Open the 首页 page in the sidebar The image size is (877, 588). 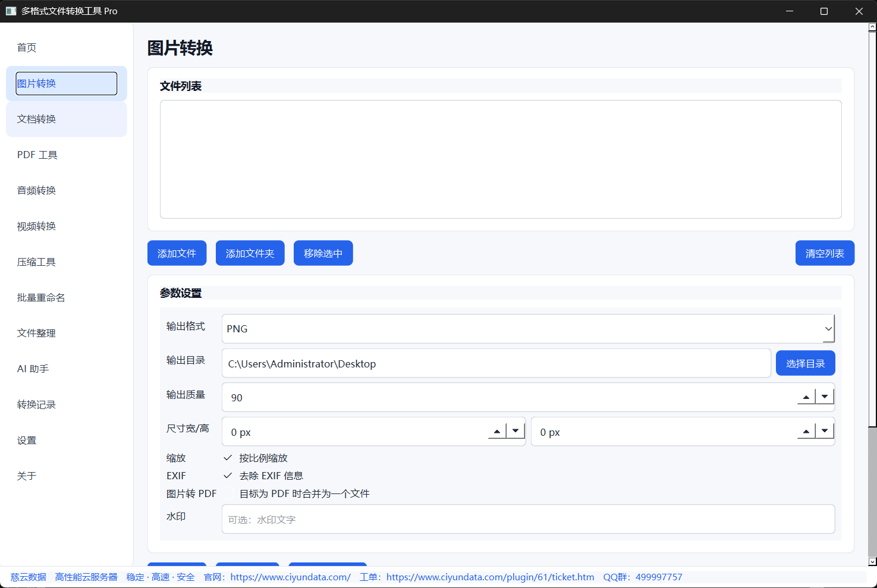pyautogui.click(x=67, y=48)
